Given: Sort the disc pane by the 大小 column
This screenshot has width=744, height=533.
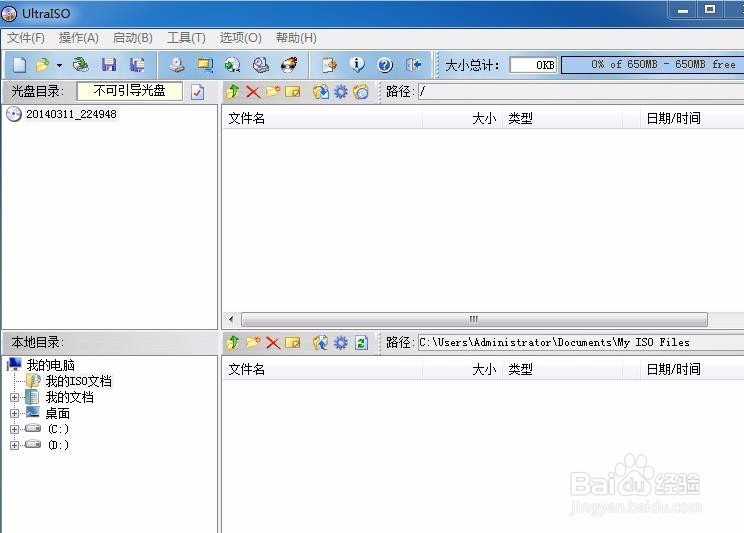Looking at the screenshot, I should point(462,118).
